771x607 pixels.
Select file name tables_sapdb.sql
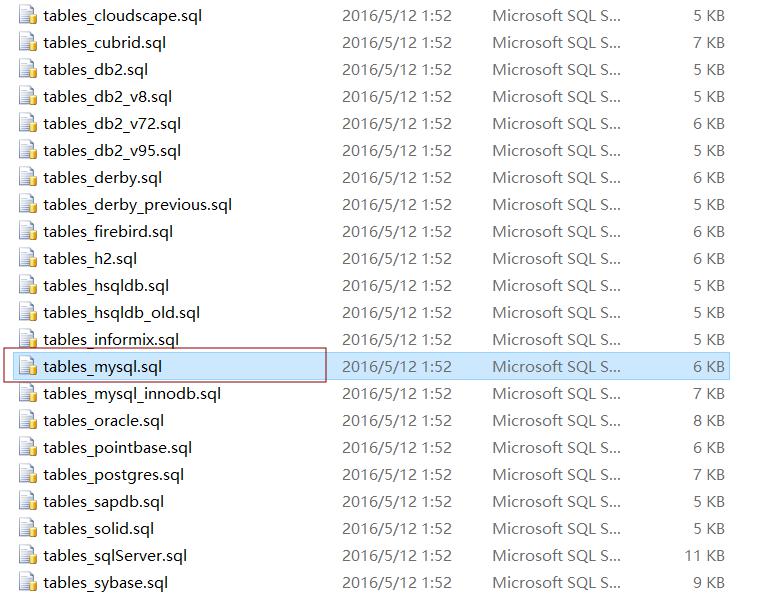click(103, 503)
